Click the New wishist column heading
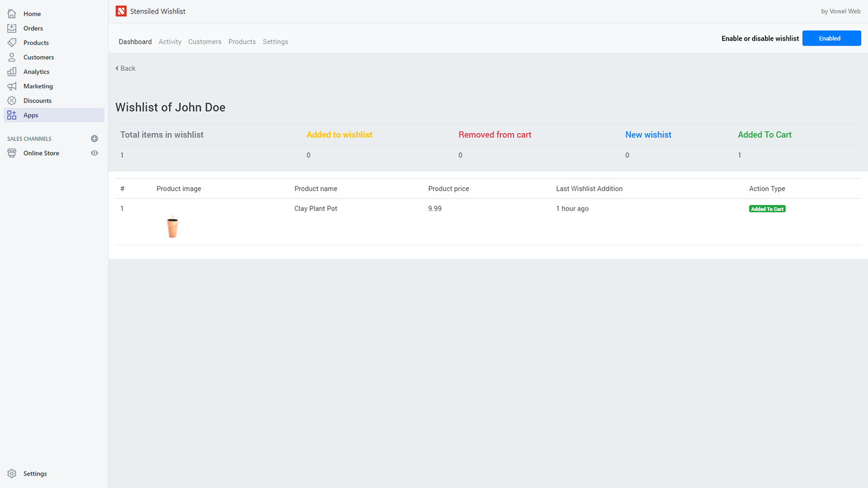This screenshot has height=488, width=868. point(648,134)
